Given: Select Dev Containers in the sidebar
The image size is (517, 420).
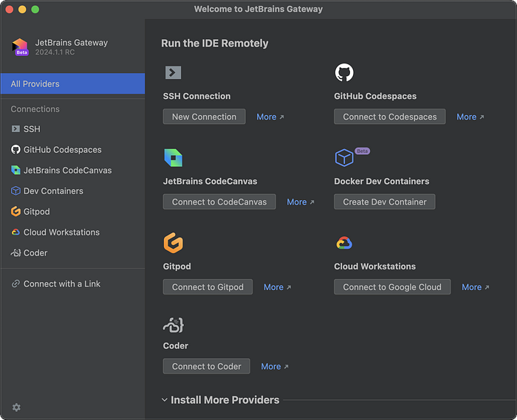Looking at the screenshot, I should (53, 191).
